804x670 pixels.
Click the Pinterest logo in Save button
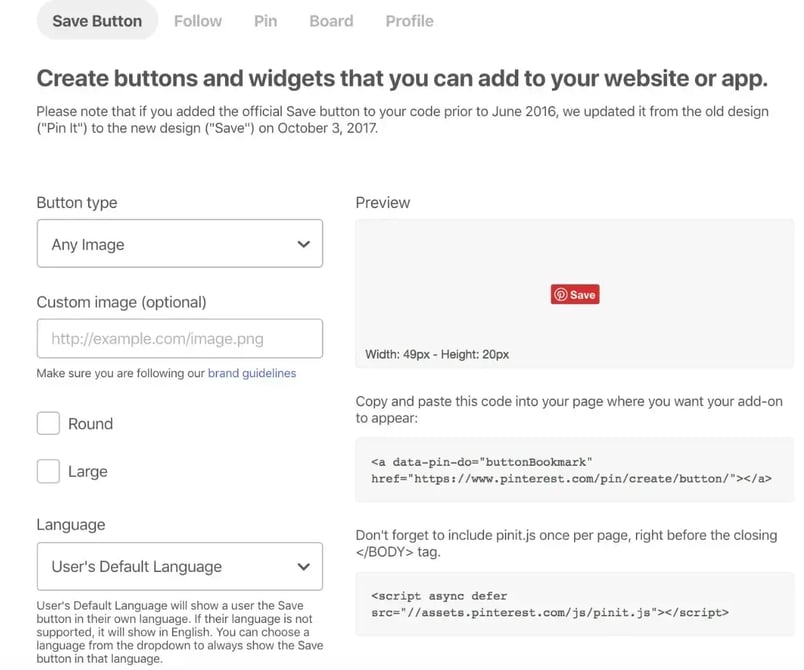560,295
